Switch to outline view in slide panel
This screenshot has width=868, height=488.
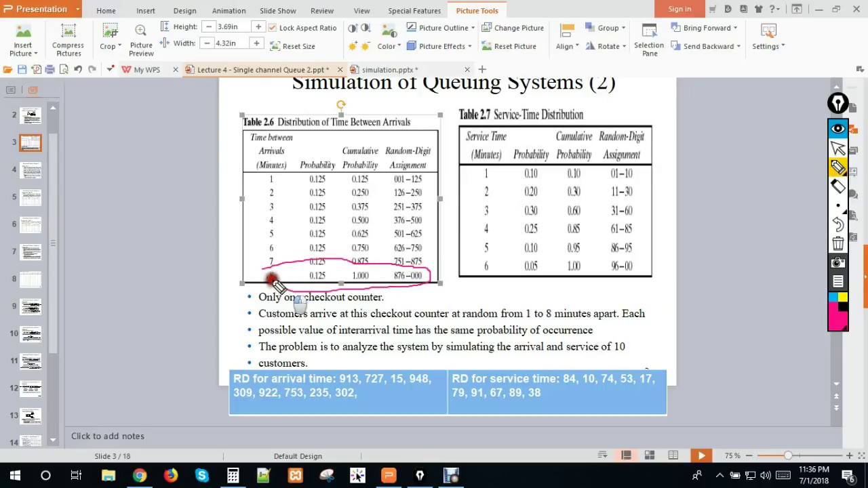11,89
